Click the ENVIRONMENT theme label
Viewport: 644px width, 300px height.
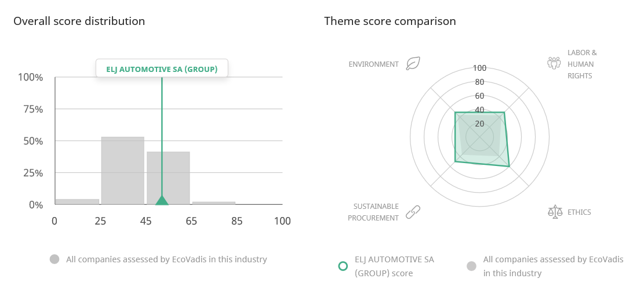tap(373, 64)
